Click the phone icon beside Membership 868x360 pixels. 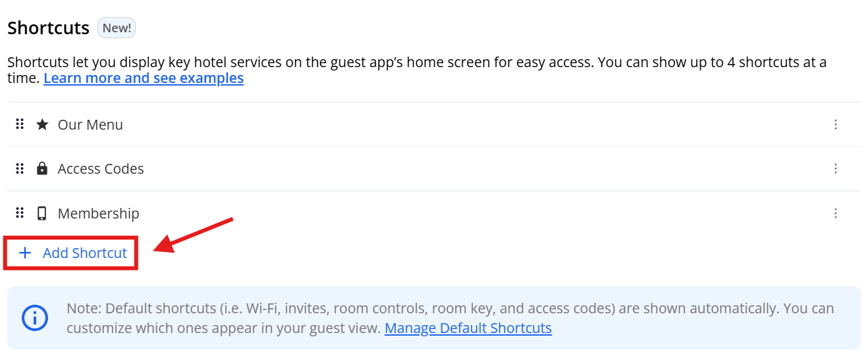click(x=42, y=213)
